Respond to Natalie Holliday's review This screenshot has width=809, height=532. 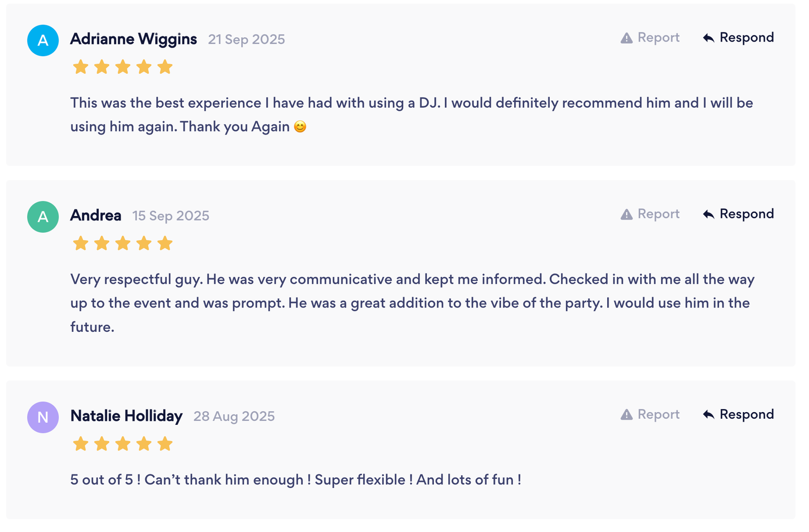click(746, 415)
